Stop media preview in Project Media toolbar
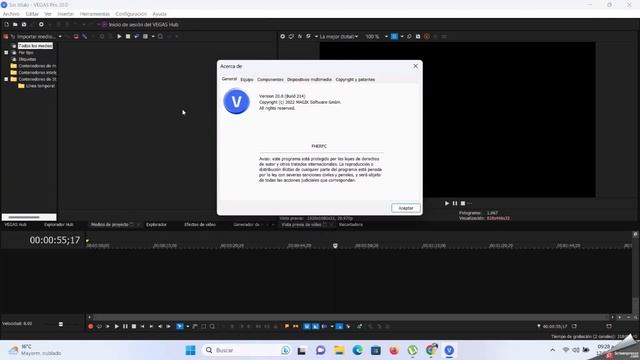Viewport: 640px width, 360px height. tap(128, 36)
